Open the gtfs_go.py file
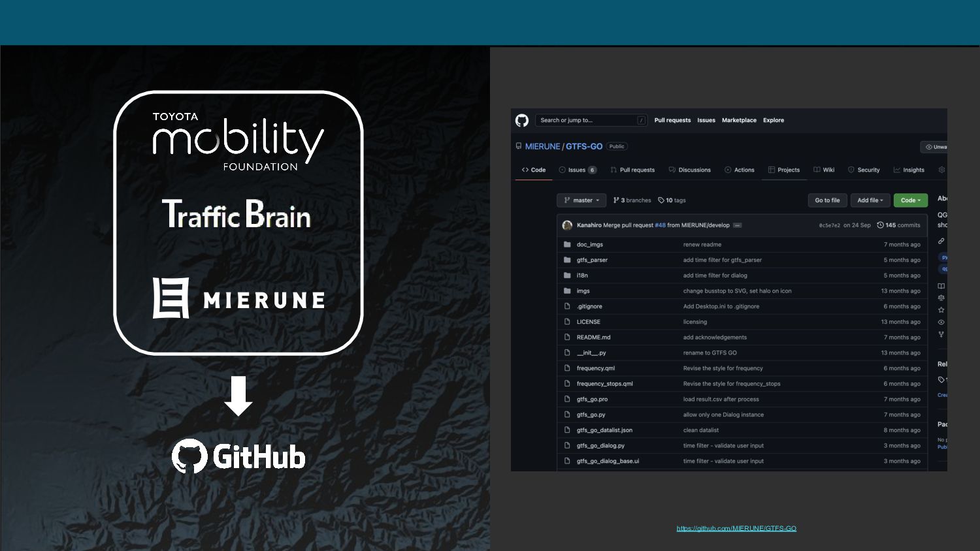The width and height of the screenshot is (980, 551). click(591, 415)
